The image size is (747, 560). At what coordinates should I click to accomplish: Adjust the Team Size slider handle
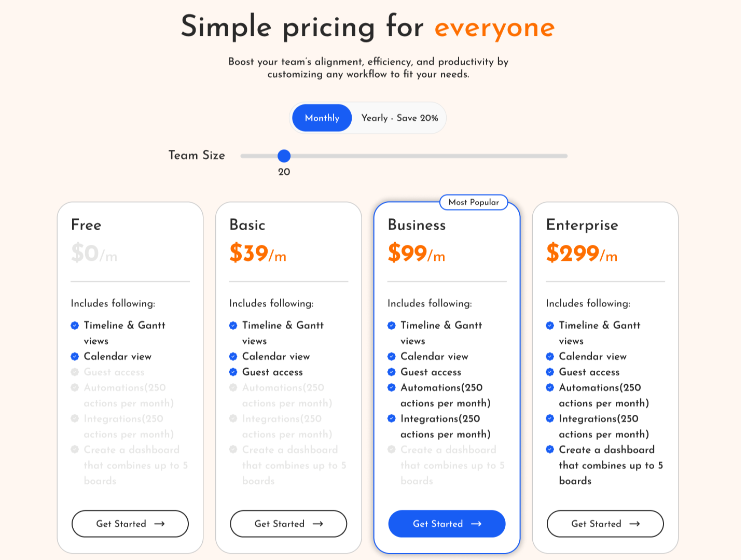284,156
